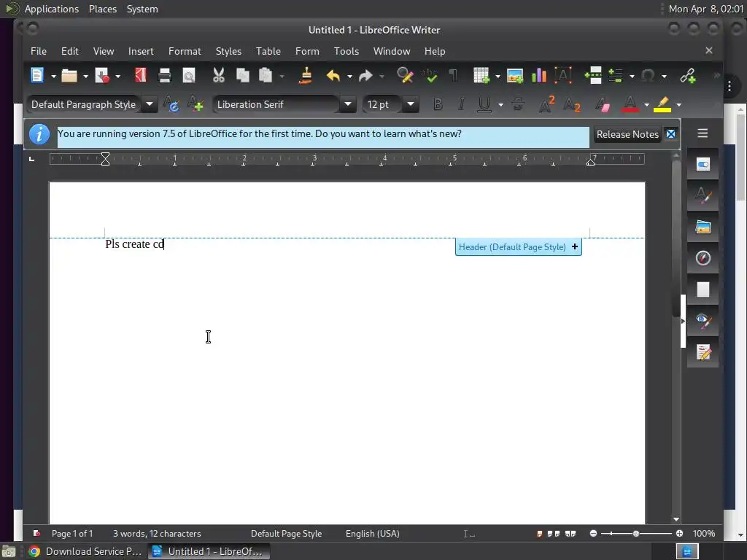Click the Copy icon
The height and width of the screenshot is (560, 747).
coord(243,75)
